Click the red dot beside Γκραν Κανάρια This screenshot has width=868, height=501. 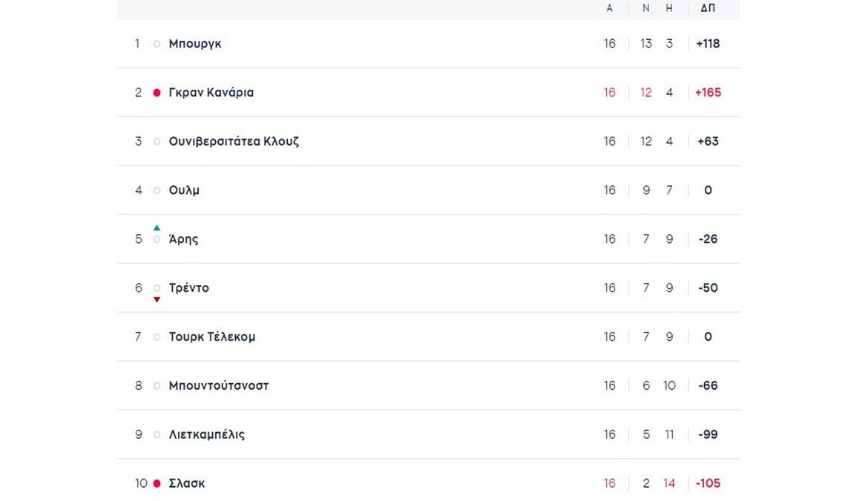(157, 93)
